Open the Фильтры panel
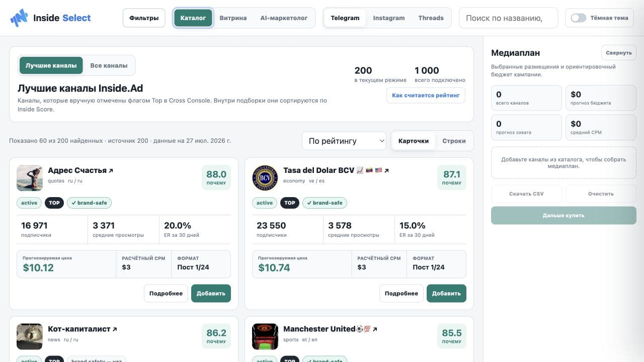 (144, 18)
